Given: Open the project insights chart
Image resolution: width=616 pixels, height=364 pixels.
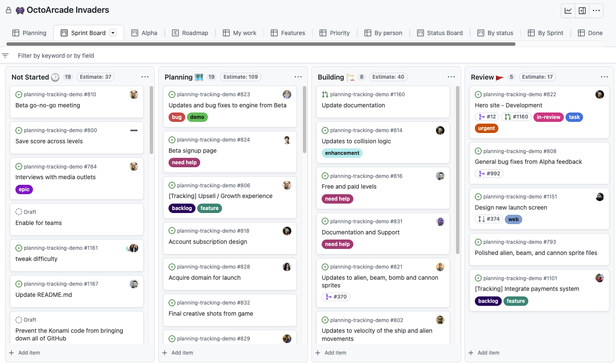Looking at the screenshot, I should (x=568, y=11).
